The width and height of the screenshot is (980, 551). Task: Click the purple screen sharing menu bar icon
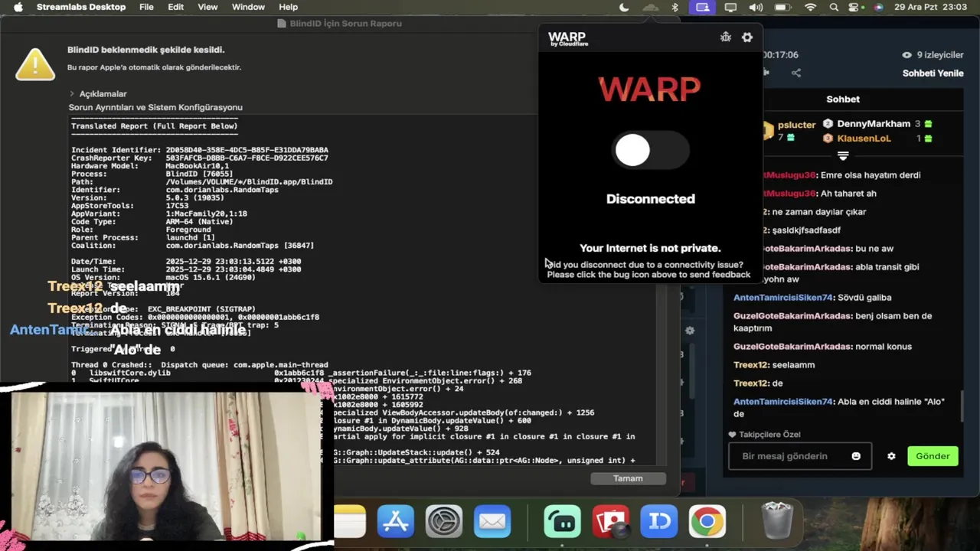(x=702, y=8)
